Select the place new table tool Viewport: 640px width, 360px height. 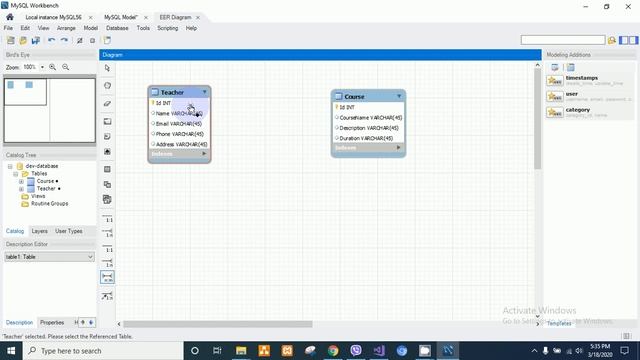pyautogui.click(x=107, y=169)
